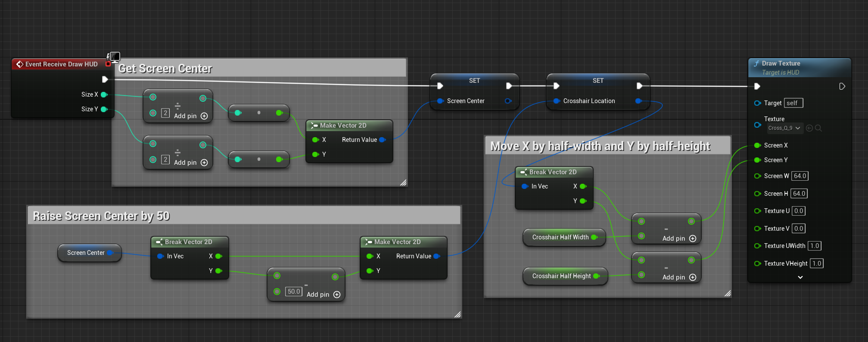Image resolution: width=868 pixels, height=342 pixels.
Task: Click the Crosshair Location output pin on SET node
Action: pyautogui.click(x=638, y=101)
